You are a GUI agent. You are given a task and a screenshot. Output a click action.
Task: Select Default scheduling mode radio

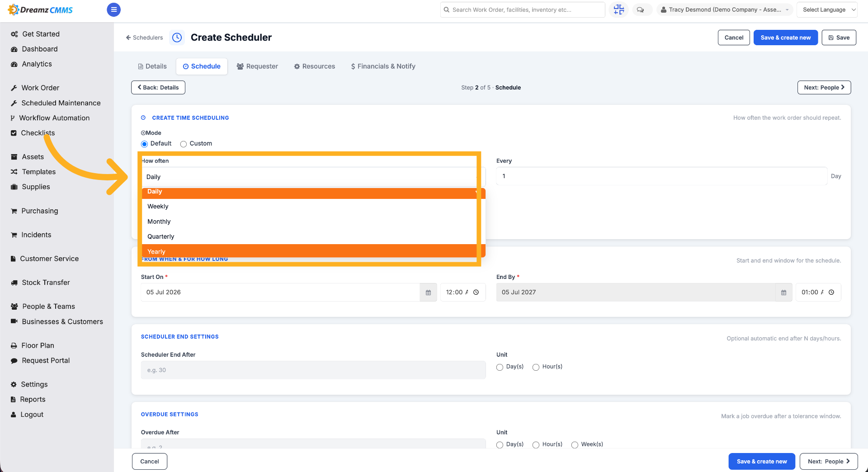click(144, 144)
